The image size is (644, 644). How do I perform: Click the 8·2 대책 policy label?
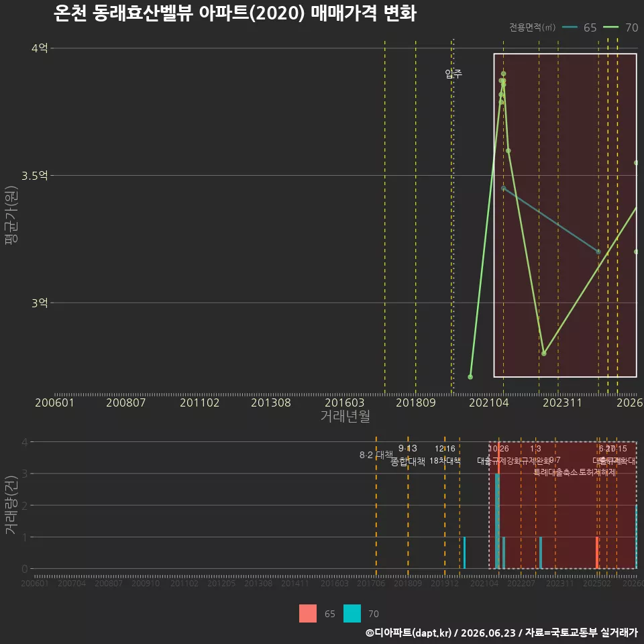click(376, 455)
